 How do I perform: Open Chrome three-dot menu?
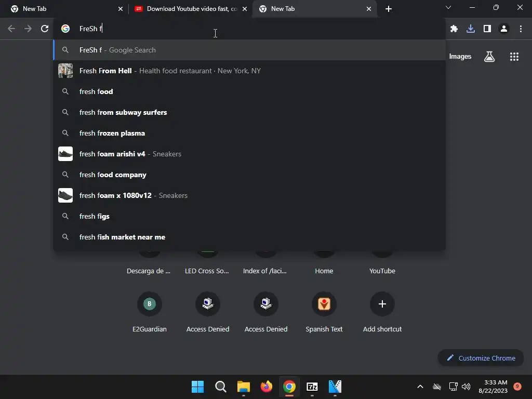(521, 29)
